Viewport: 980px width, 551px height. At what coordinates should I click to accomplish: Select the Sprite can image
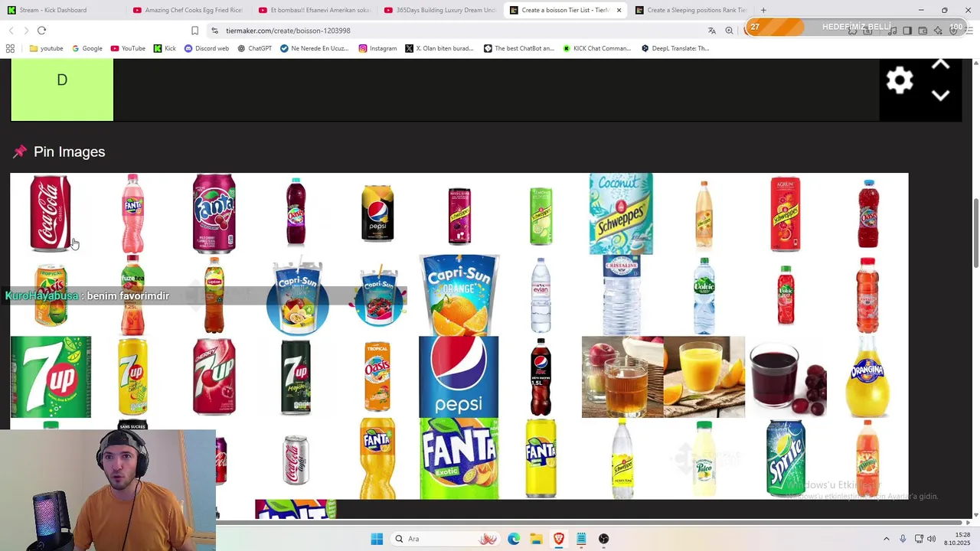point(786,458)
